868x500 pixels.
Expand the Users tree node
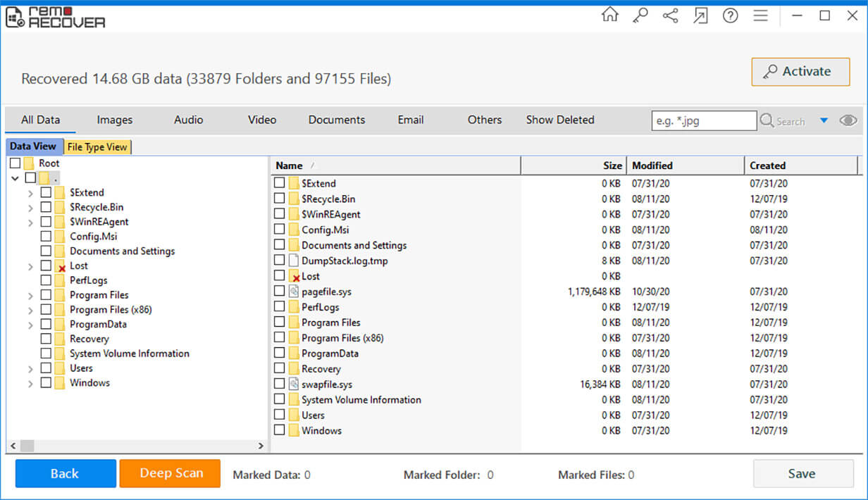[30, 369]
